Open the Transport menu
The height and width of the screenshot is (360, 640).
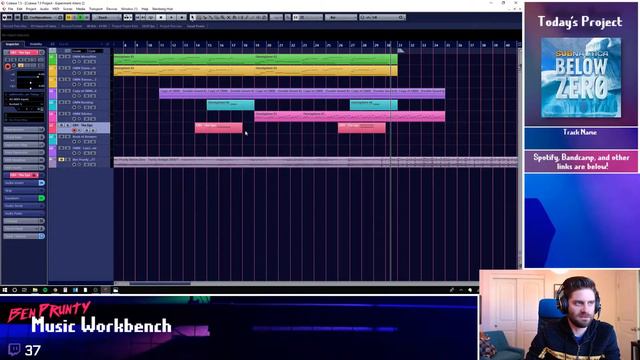coord(96,9)
